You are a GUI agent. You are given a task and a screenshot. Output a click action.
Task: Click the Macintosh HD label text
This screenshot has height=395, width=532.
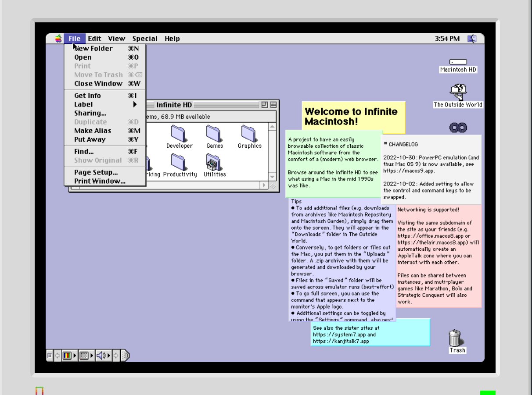[x=458, y=70]
